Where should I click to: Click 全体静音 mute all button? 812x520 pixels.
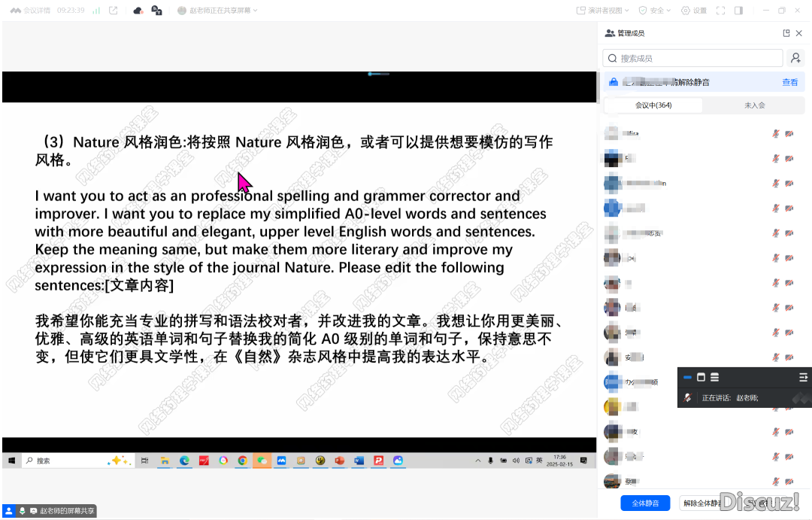(645, 503)
